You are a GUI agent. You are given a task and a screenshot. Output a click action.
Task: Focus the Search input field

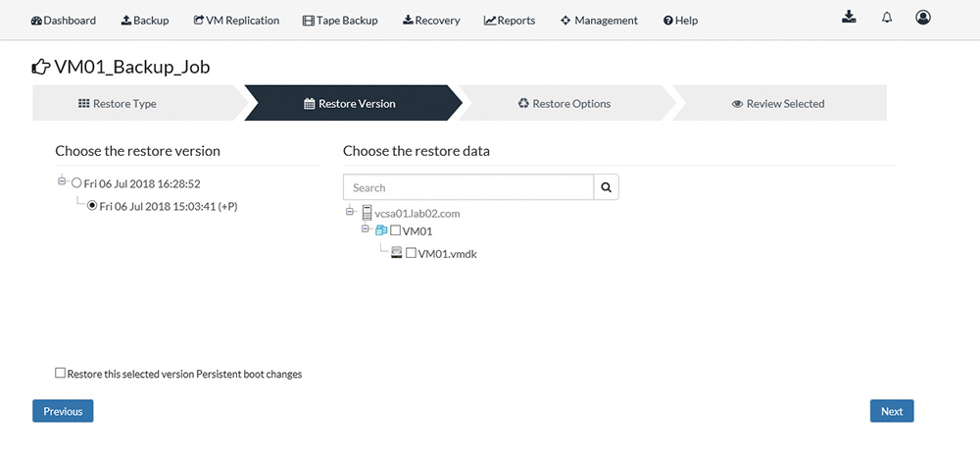tap(468, 187)
